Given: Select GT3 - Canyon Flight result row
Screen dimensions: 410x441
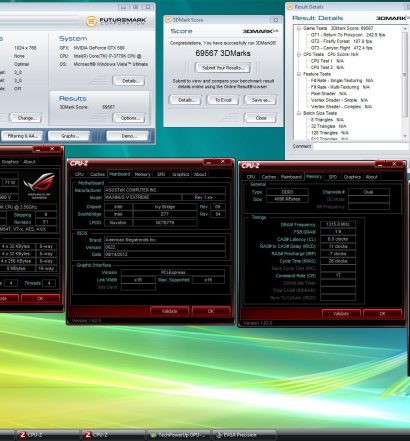Looking at the screenshot, I should [341, 48].
